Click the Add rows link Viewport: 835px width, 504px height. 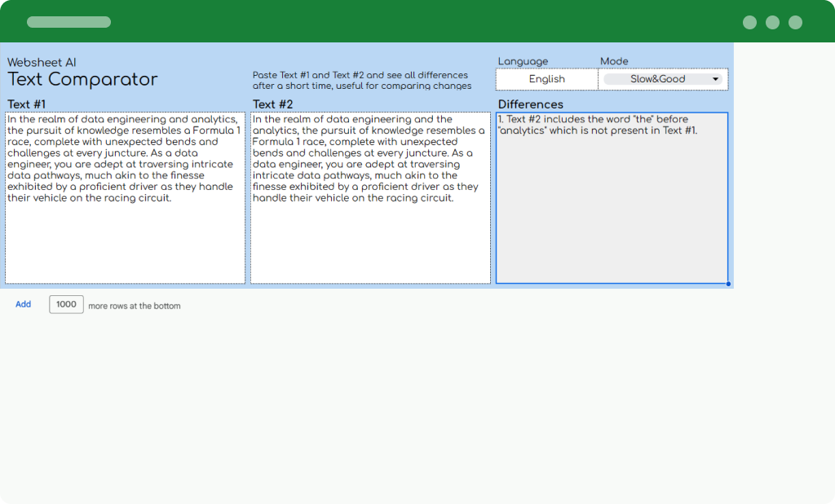coord(23,304)
